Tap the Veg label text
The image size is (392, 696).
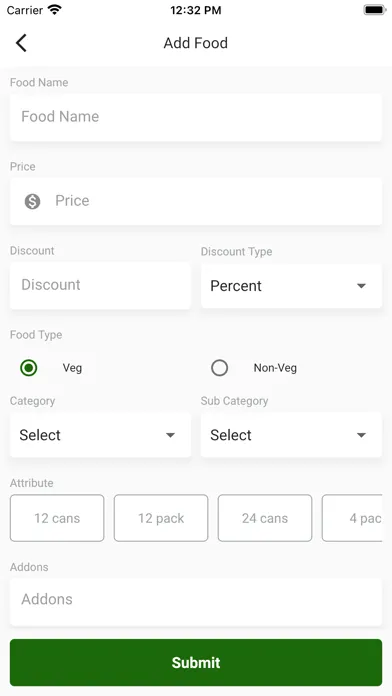[72, 368]
